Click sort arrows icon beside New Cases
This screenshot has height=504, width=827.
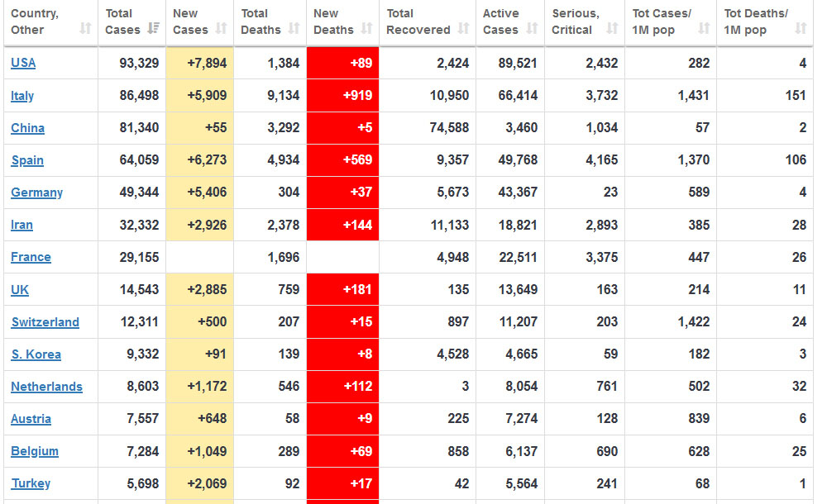coord(221,30)
